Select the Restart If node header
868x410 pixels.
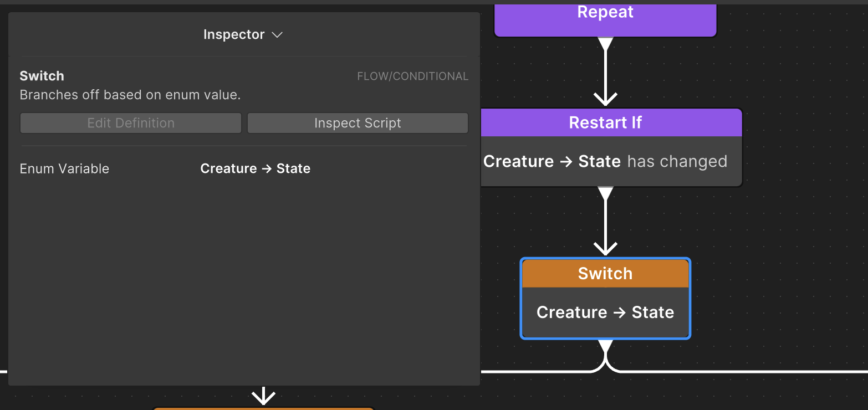[x=605, y=122]
